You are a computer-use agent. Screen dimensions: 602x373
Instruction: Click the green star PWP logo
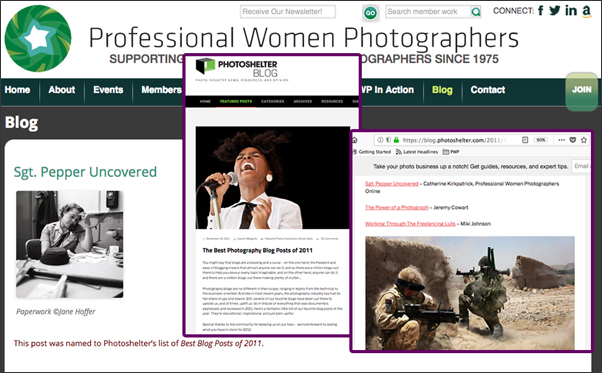click(38, 38)
